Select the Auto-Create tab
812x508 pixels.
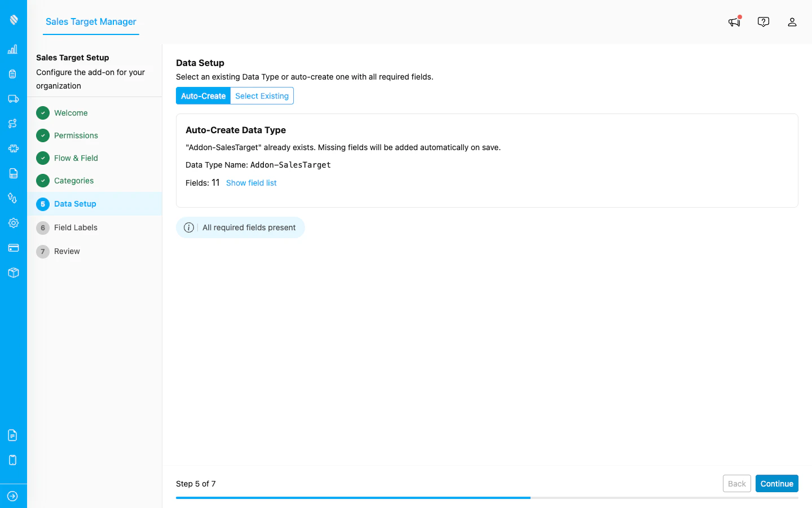[x=203, y=96]
